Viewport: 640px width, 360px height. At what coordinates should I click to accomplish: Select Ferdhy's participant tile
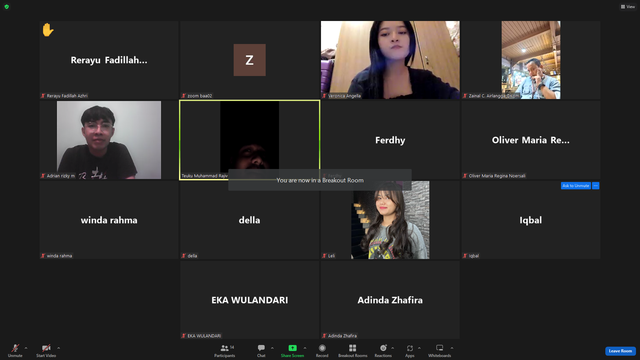point(390,140)
